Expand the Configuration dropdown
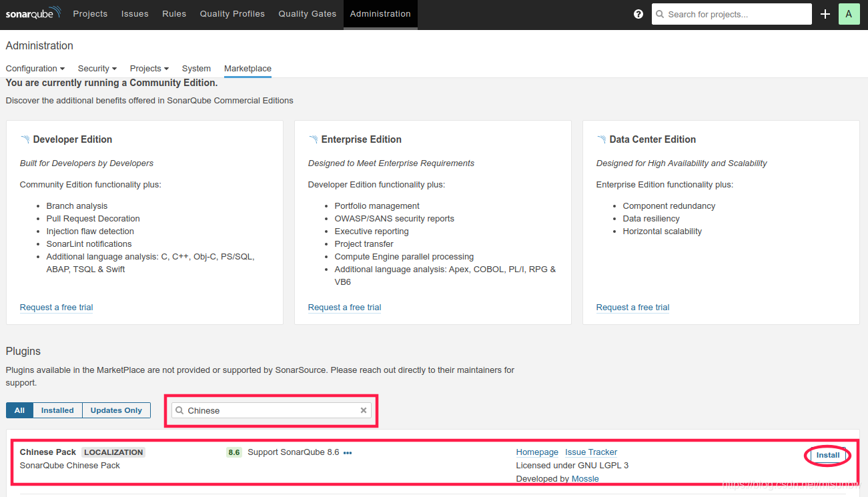868x497 pixels. click(x=35, y=69)
